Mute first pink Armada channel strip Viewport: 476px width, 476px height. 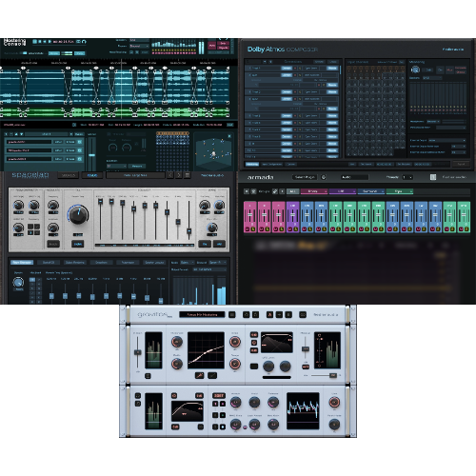[248, 228]
